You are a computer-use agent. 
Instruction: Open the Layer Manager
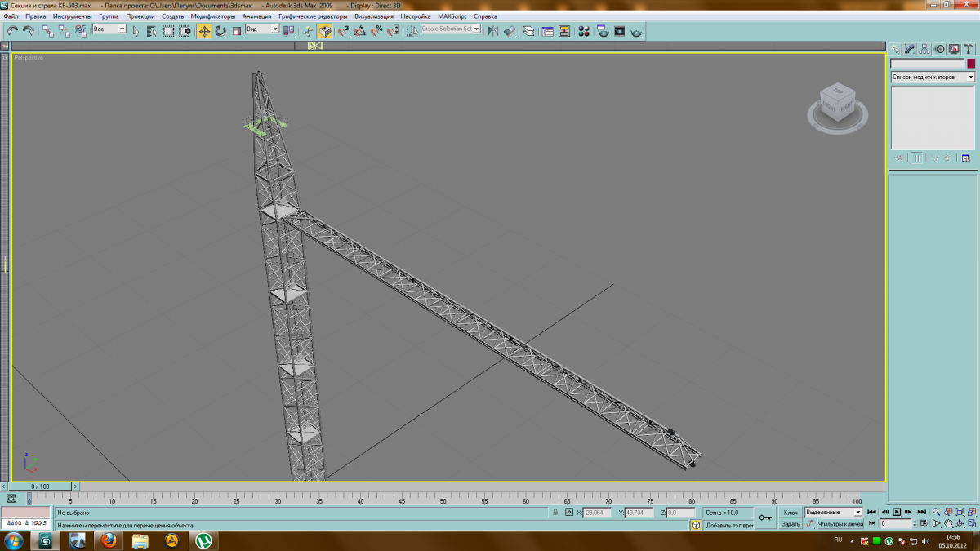pyautogui.click(x=528, y=31)
